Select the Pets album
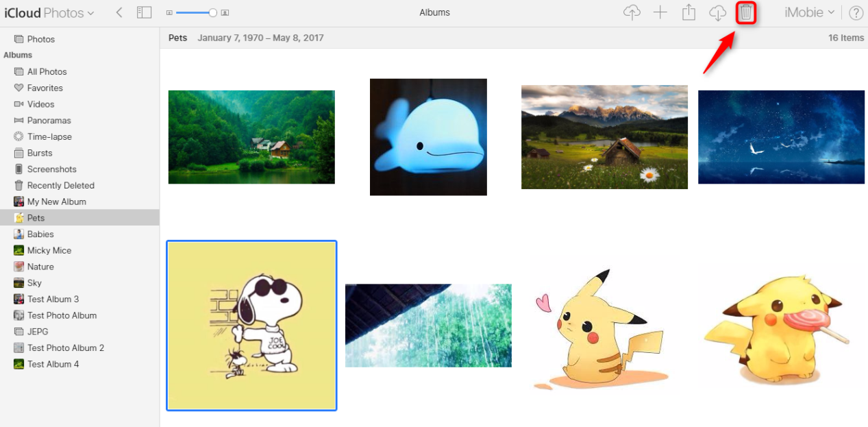The height and width of the screenshot is (427, 868). coord(79,218)
